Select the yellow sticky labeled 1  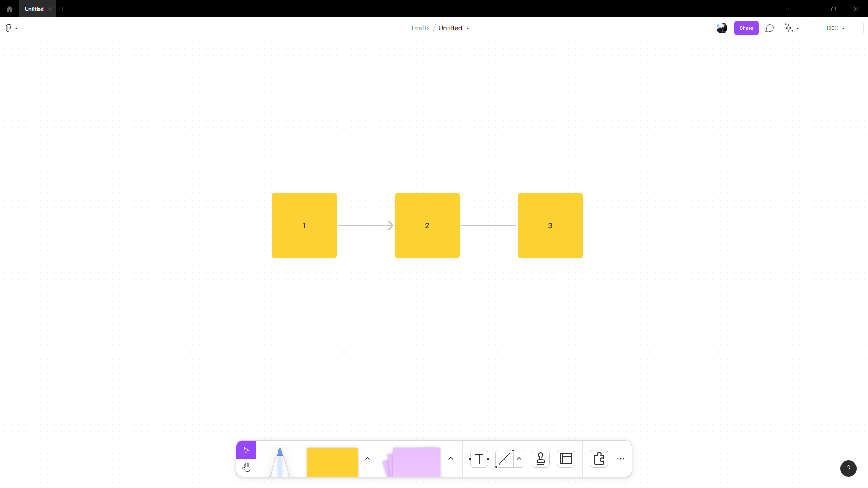click(x=304, y=225)
